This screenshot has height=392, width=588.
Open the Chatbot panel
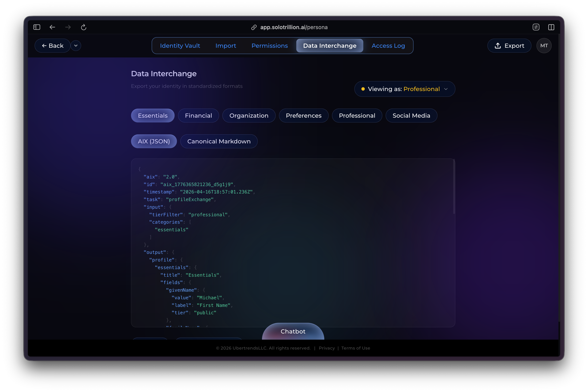click(293, 332)
